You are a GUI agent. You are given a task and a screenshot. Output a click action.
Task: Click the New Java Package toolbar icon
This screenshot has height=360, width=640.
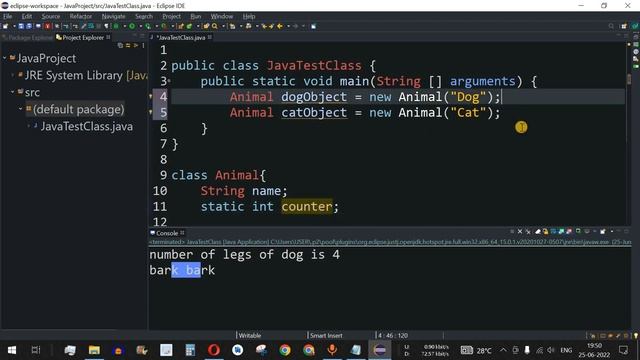(x=181, y=26)
